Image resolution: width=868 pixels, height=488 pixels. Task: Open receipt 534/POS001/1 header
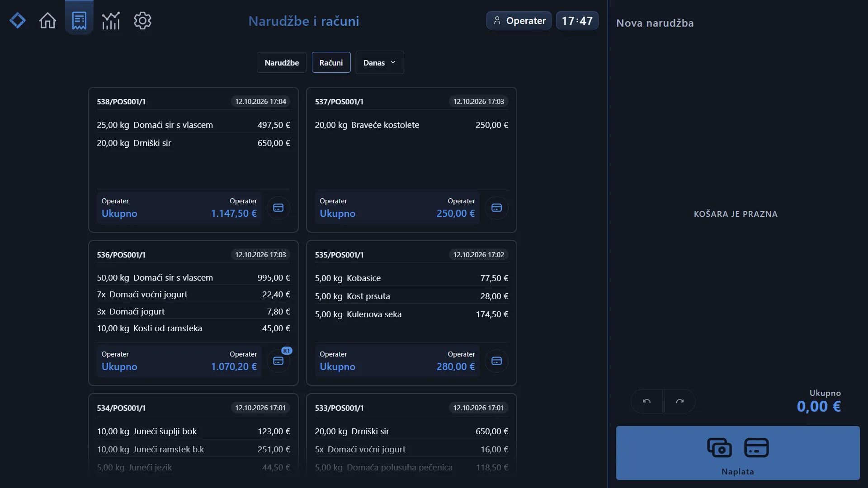[x=121, y=408]
